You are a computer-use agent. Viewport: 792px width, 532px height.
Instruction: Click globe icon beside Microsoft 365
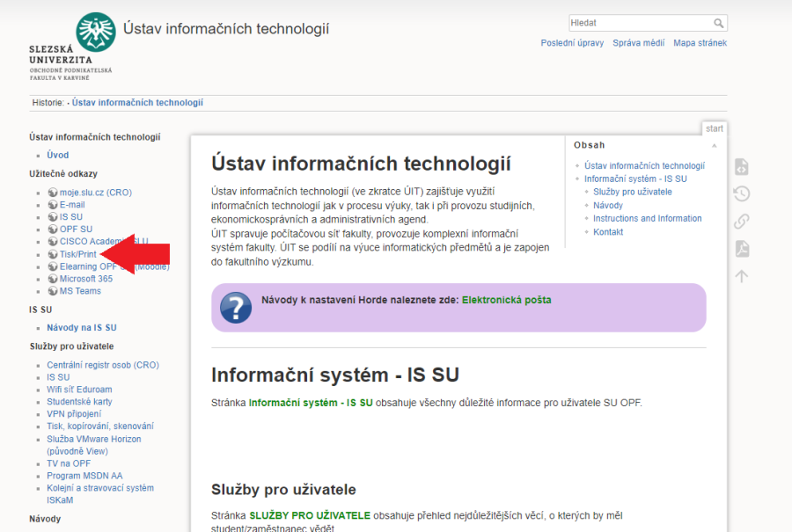[53, 279]
